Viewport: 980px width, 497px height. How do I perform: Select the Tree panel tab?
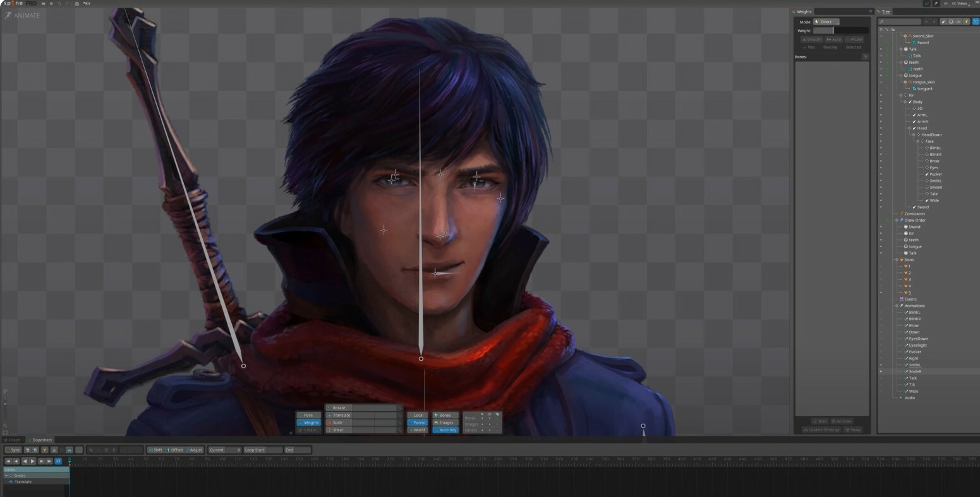(885, 11)
